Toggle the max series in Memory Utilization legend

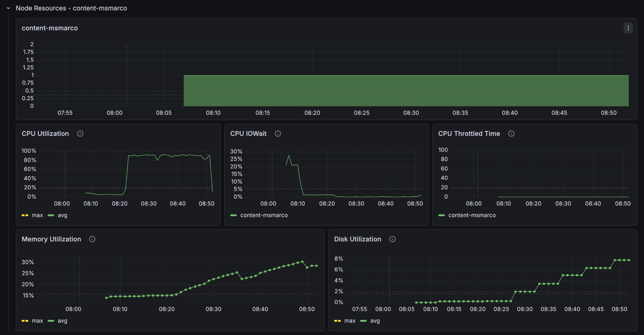click(37, 321)
